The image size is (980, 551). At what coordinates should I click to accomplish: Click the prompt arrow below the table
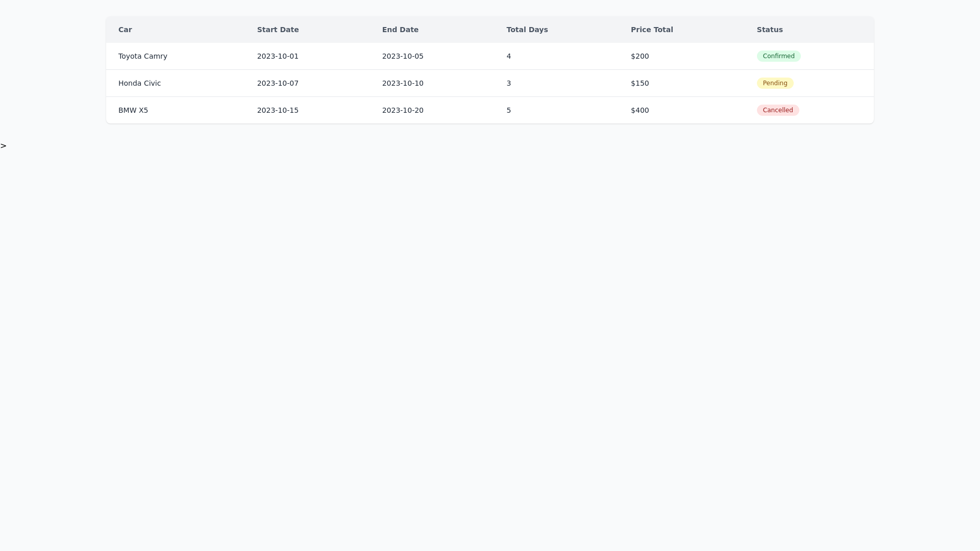4,146
